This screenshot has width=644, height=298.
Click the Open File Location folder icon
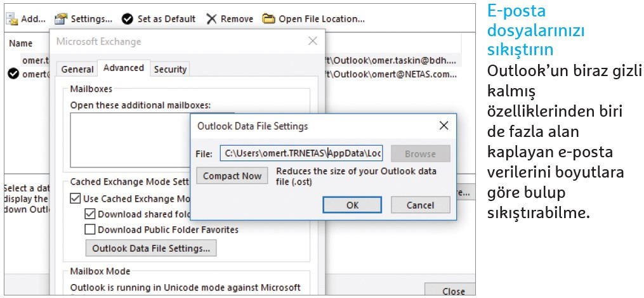268,19
